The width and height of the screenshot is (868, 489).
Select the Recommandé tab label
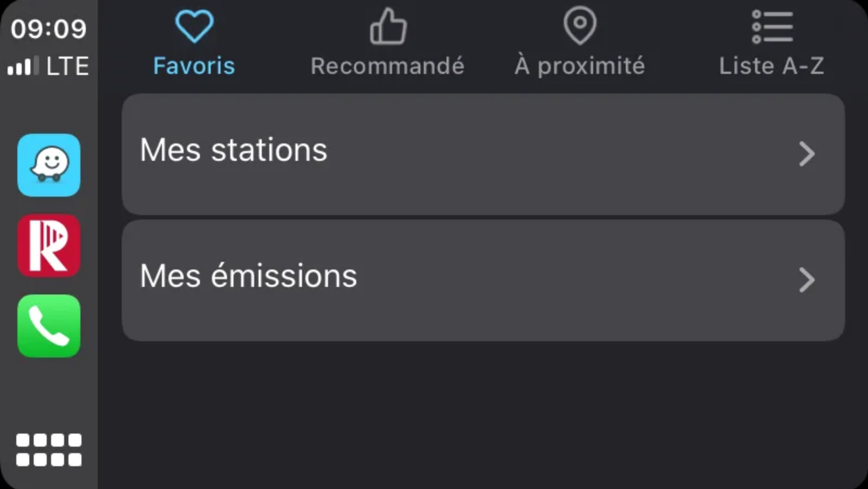click(x=387, y=66)
